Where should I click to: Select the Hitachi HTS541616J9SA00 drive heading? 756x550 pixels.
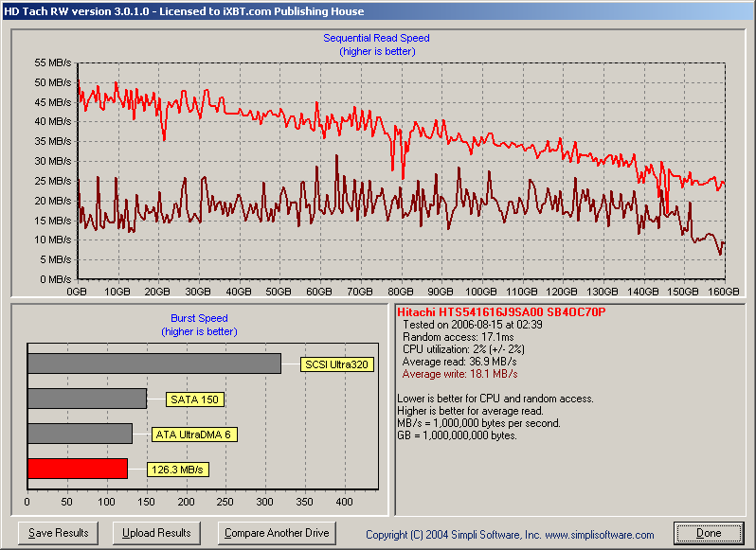tap(501, 312)
